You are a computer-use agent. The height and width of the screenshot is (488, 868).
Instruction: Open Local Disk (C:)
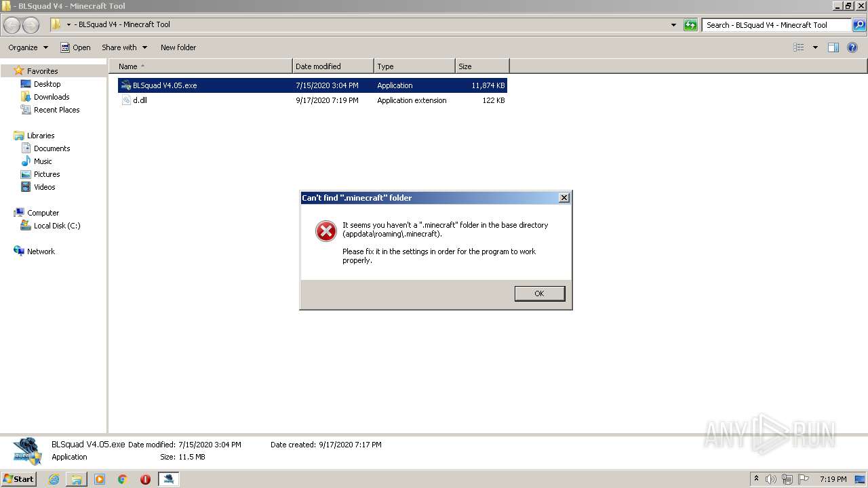click(x=57, y=226)
